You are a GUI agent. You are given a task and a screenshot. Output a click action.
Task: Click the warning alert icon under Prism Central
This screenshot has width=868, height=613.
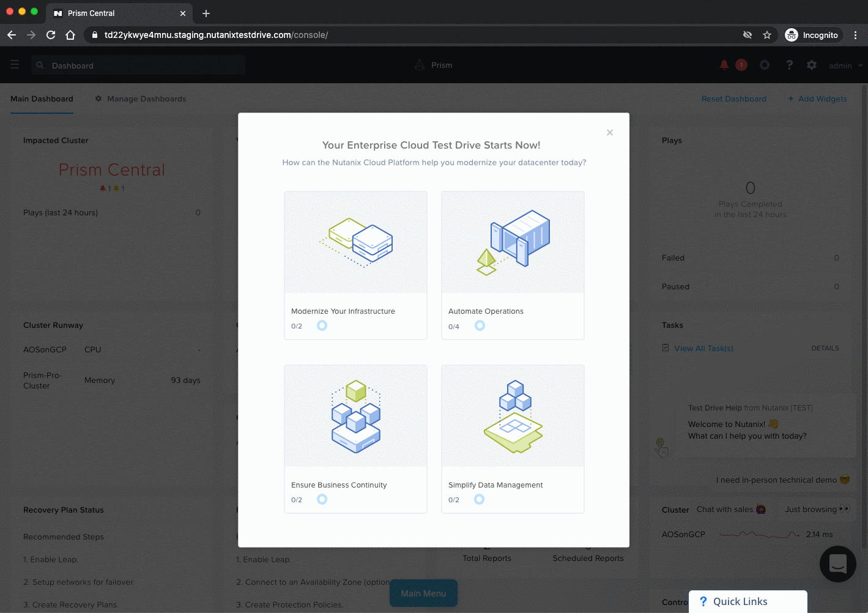[116, 188]
